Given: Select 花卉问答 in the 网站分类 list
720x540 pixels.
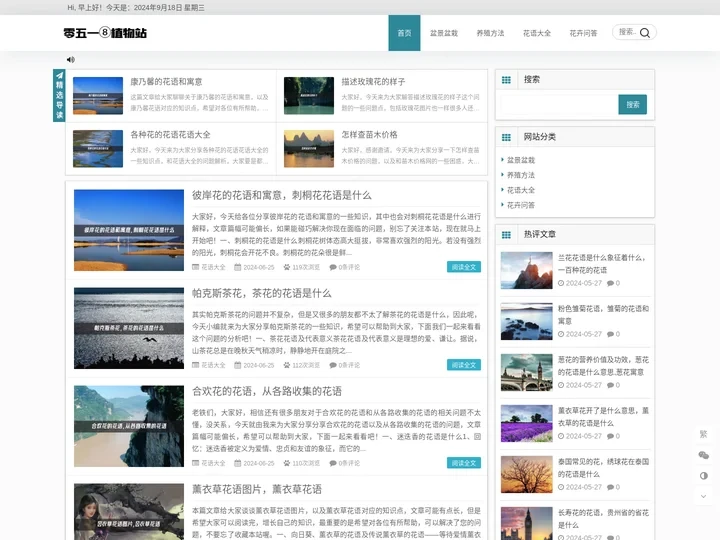Looking at the screenshot, I should point(521,205).
